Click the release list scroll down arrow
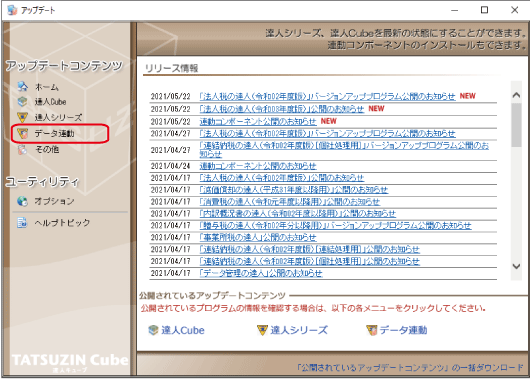530x379 pixels. [x=516, y=266]
